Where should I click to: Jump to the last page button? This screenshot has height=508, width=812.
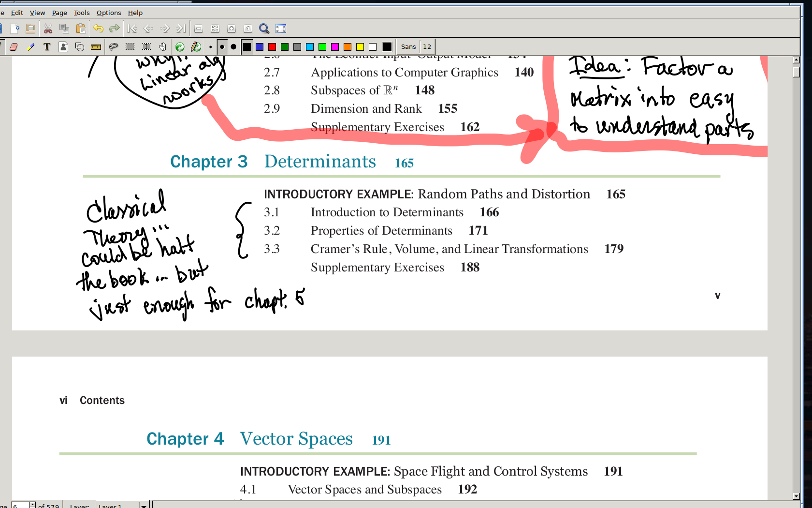181,29
